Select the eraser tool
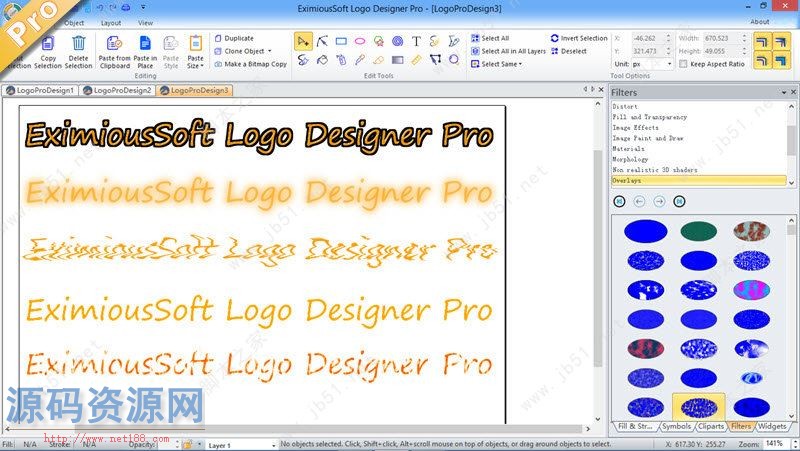800x451 pixels. pyautogui.click(x=379, y=60)
